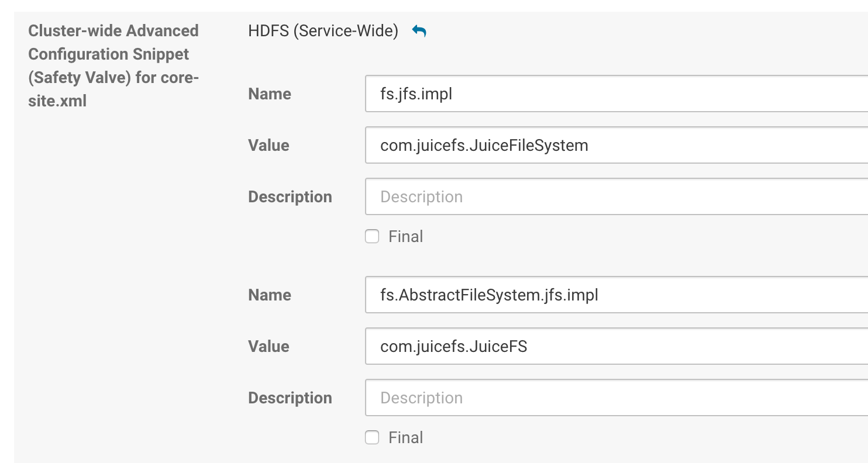Screen dimensions: 868x463
Task: Click the Final label text under the second property
Action: (405, 438)
